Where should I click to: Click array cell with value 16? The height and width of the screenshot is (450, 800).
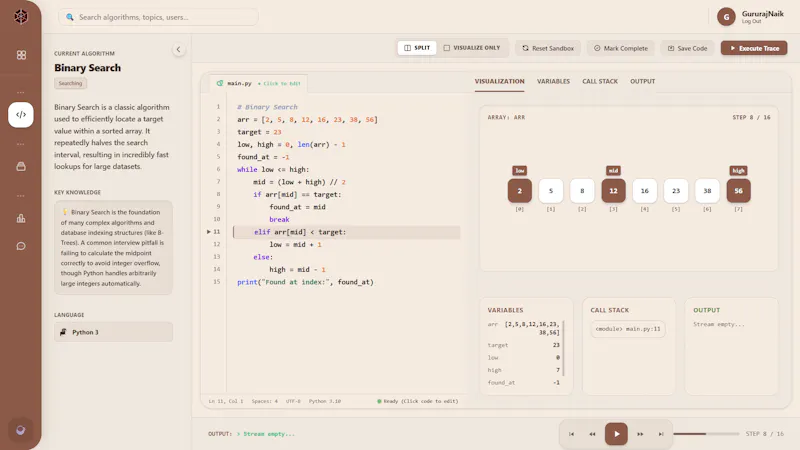(644, 191)
